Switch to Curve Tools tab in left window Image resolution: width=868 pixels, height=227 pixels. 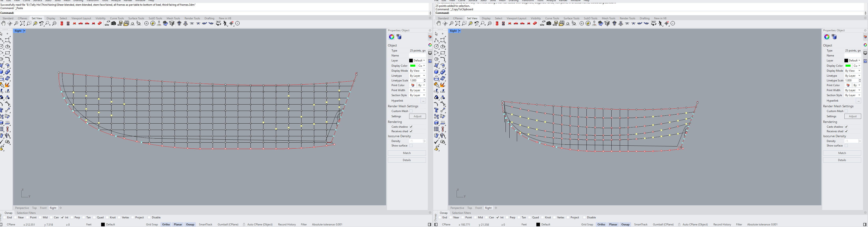click(x=117, y=18)
